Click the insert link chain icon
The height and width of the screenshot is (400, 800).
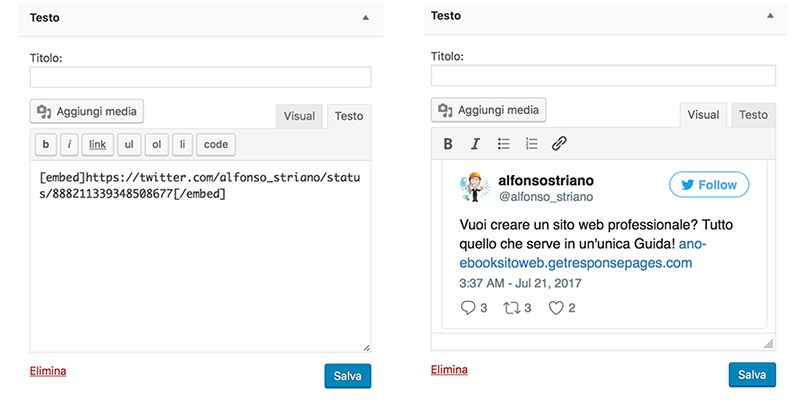click(559, 144)
